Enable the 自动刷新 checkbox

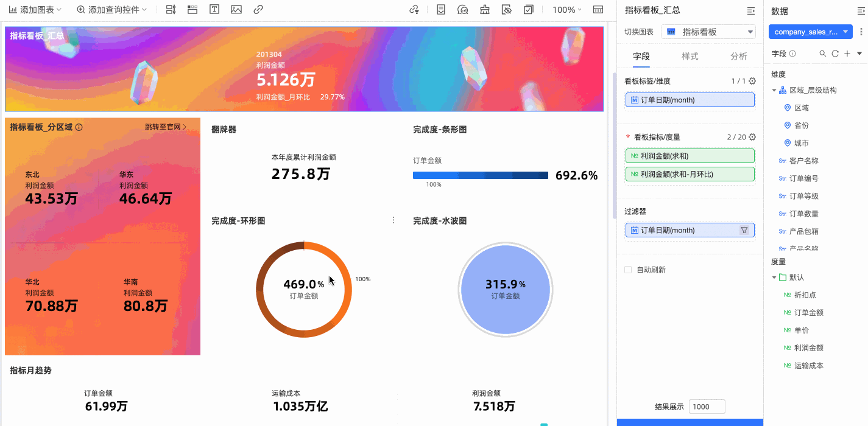tap(628, 270)
